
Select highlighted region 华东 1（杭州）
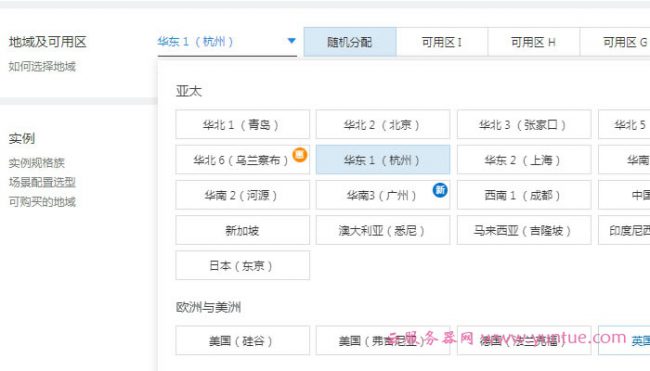(383, 160)
